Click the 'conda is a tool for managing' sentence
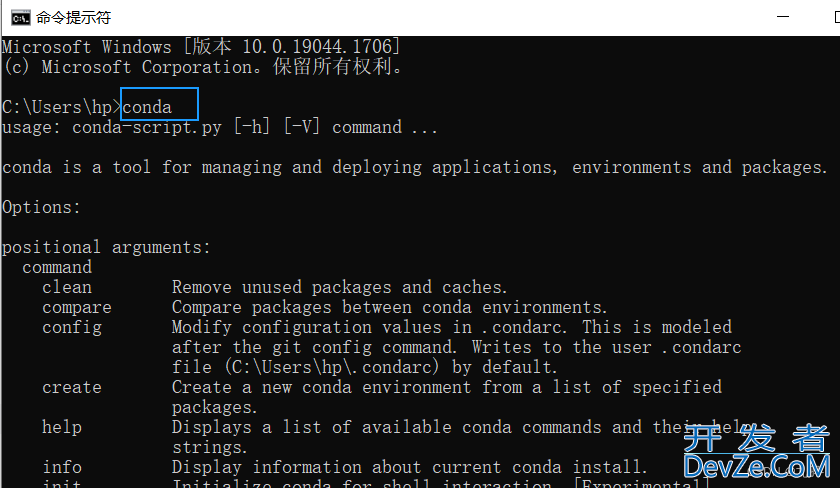 pyautogui.click(x=415, y=168)
